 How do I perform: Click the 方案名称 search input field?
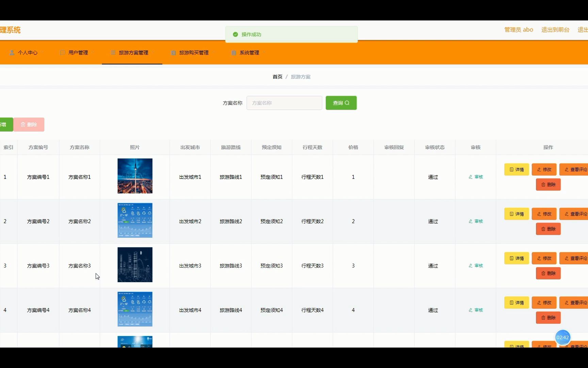coord(284,103)
